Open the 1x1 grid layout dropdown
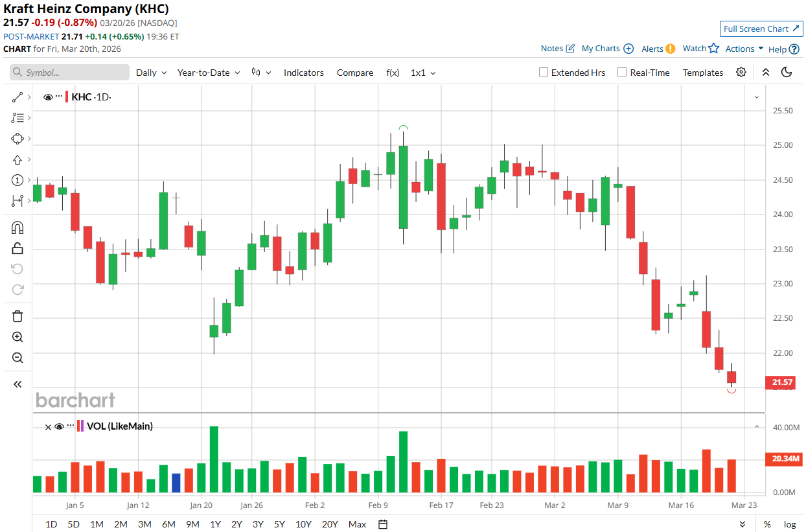Viewport: 806px width, 532px height. [423, 73]
